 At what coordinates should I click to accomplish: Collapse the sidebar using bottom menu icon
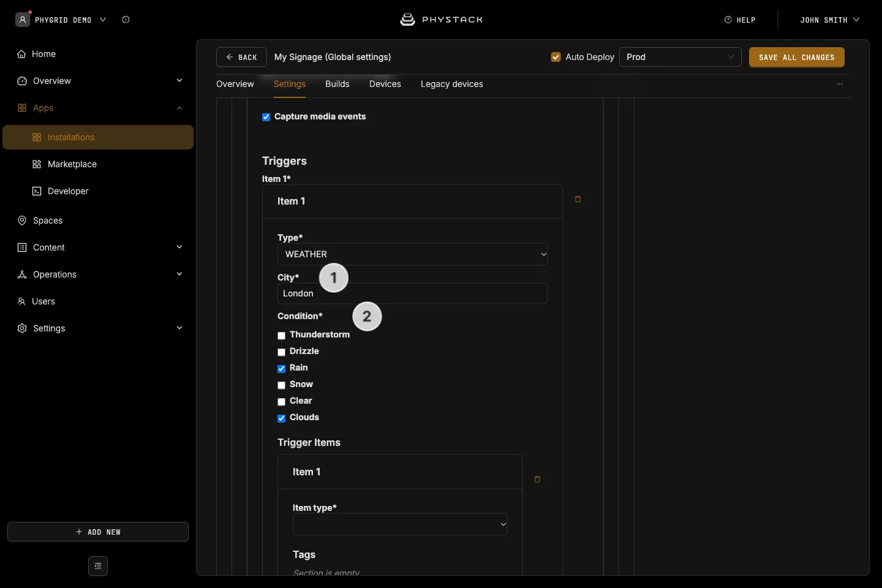pyautogui.click(x=98, y=566)
